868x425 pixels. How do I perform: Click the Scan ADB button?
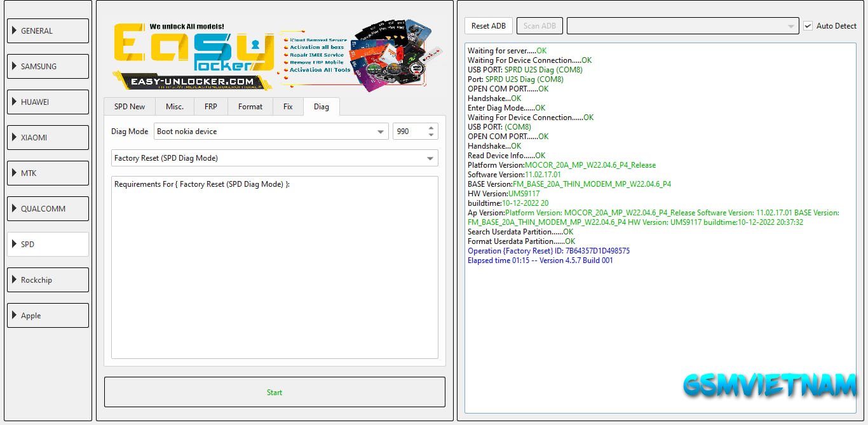click(539, 26)
